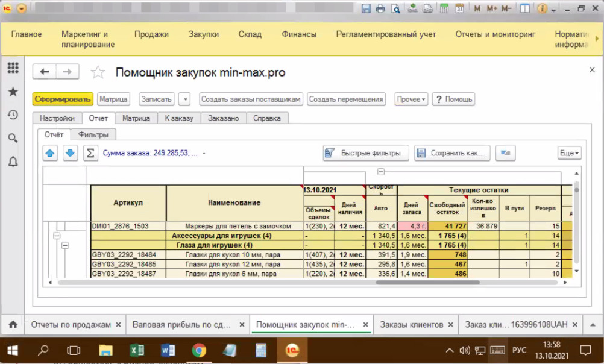Click the search magnifier in sidebar
Viewport: 604px width, 364px height.
pos(13,138)
